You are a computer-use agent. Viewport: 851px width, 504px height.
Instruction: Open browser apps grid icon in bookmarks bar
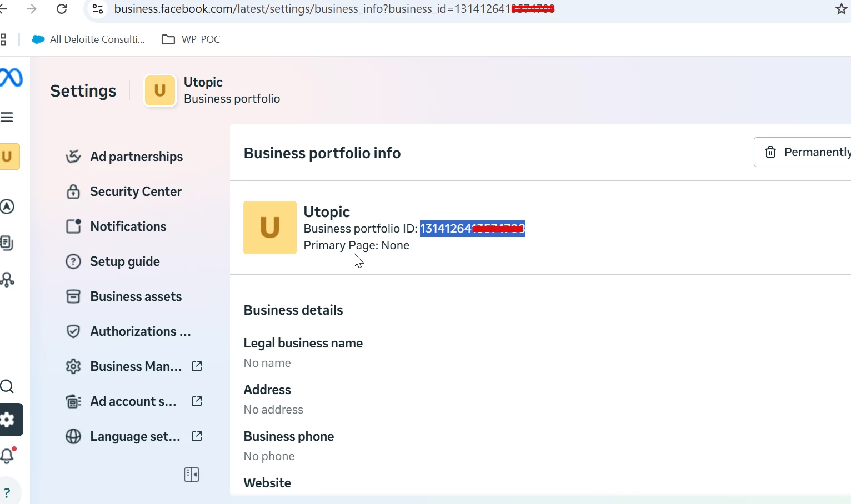pos(3,39)
